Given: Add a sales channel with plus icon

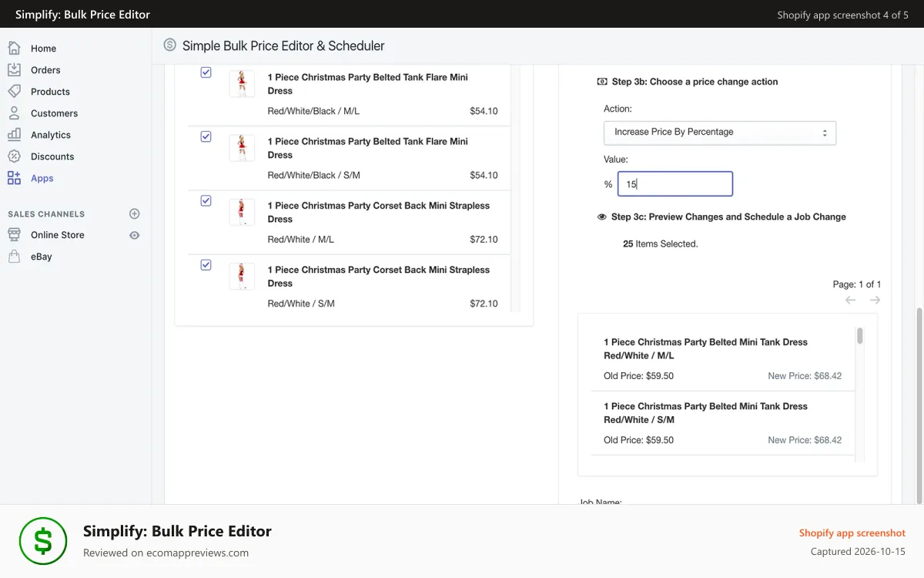Looking at the screenshot, I should pos(135,213).
